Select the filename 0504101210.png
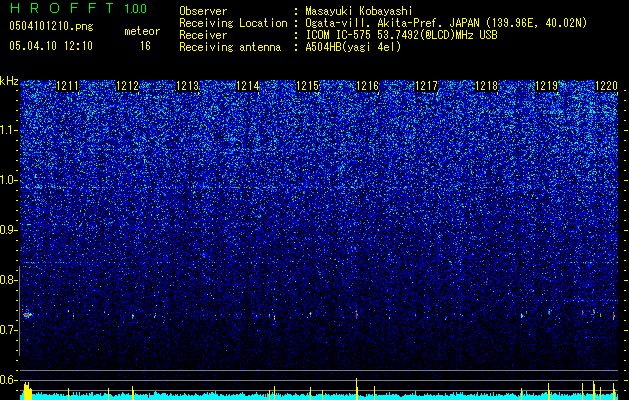The height and width of the screenshot is (400, 629). tap(51, 27)
